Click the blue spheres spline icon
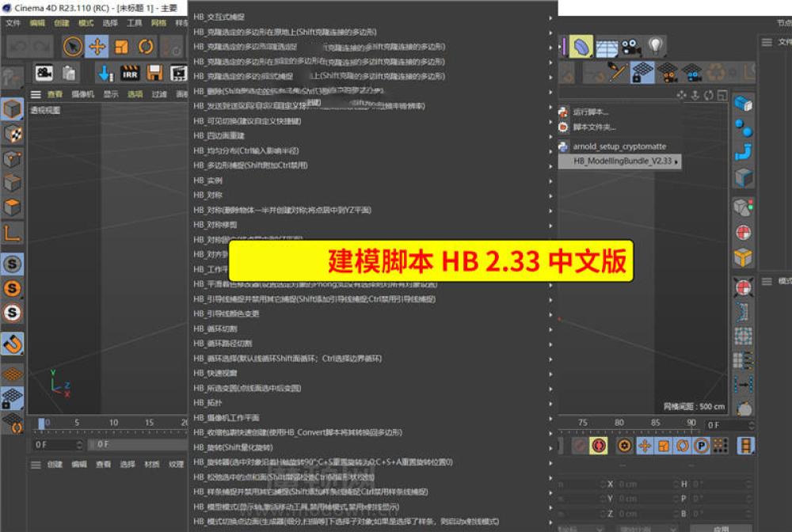The width and height of the screenshot is (792, 532). 744,127
